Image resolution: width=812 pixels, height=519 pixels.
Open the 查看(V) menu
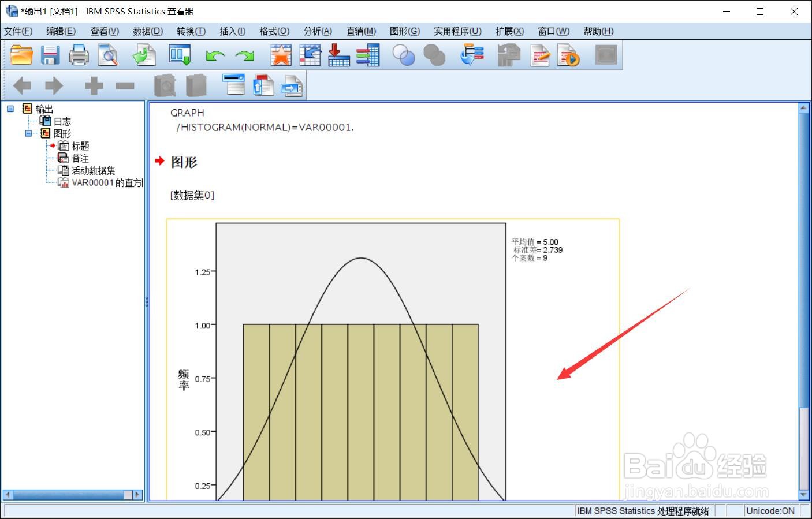point(105,31)
